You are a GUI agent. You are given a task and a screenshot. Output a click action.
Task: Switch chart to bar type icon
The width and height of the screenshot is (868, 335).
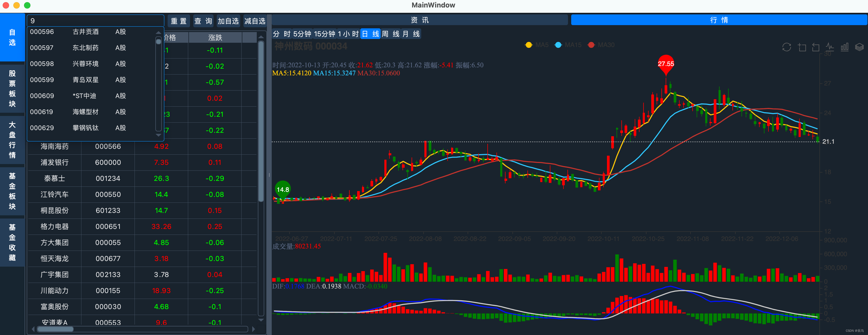845,47
